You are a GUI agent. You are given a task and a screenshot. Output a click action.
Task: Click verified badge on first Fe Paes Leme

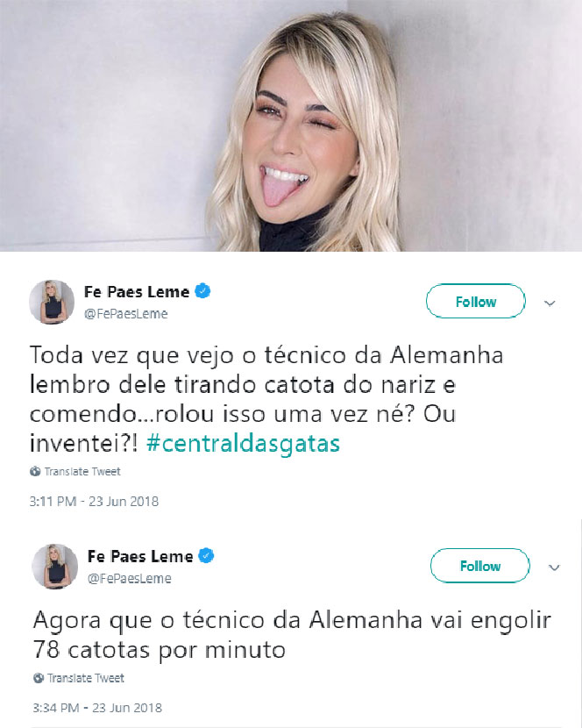[202, 291]
